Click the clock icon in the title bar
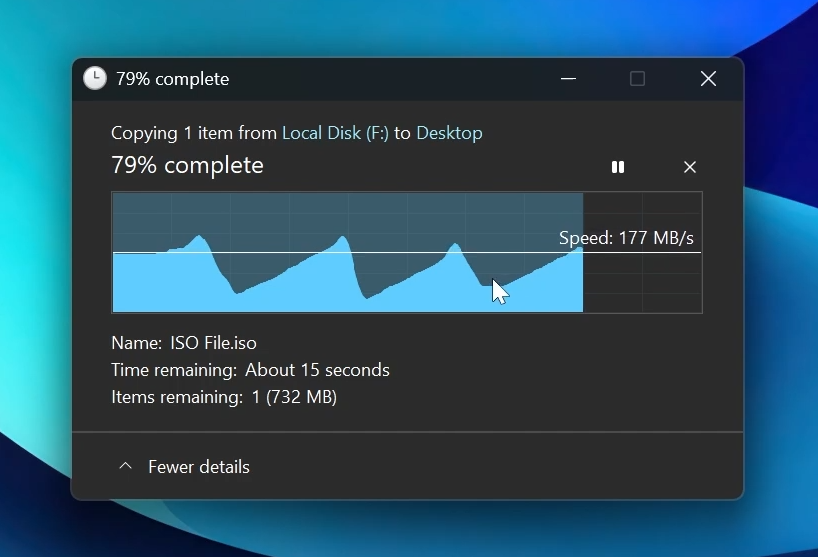 94,79
